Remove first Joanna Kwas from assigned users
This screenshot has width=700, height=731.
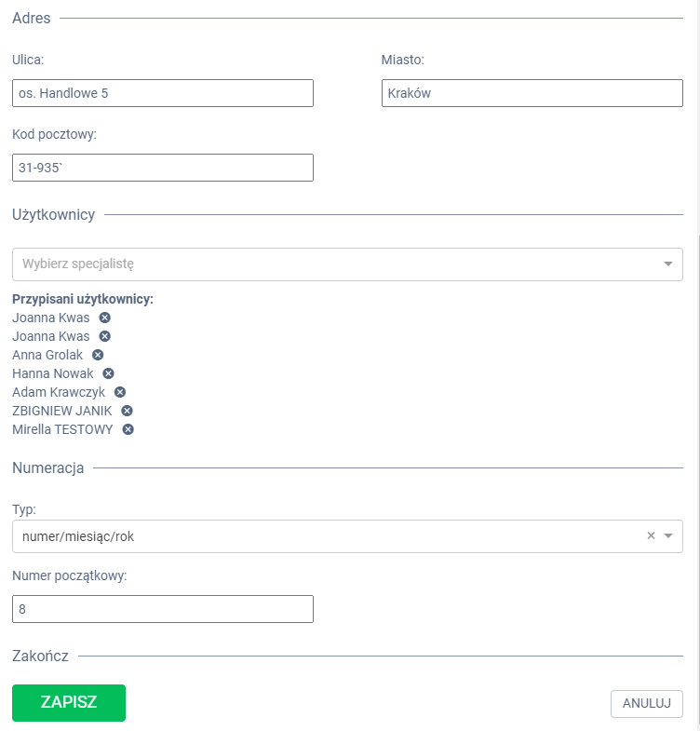pos(105,318)
